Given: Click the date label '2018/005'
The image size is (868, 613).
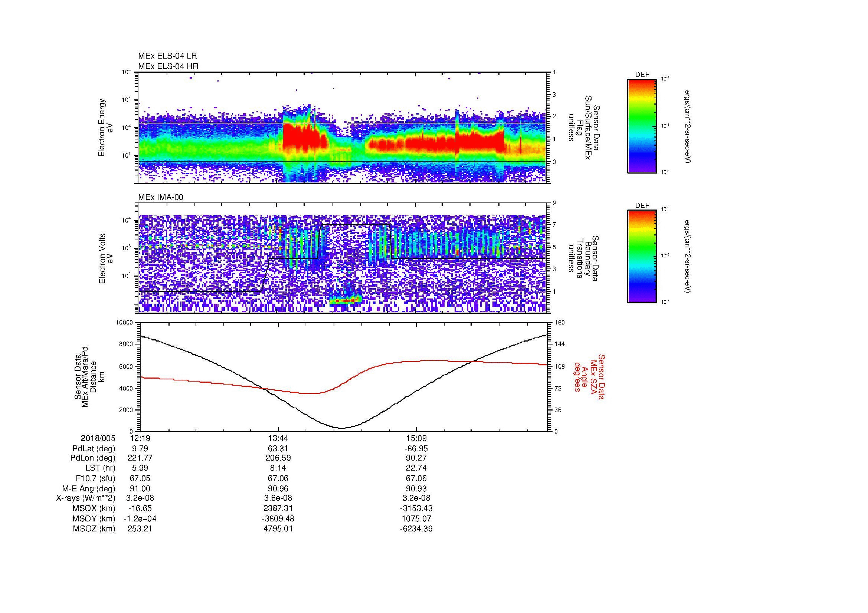Looking at the screenshot, I should pyautogui.click(x=98, y=438).
